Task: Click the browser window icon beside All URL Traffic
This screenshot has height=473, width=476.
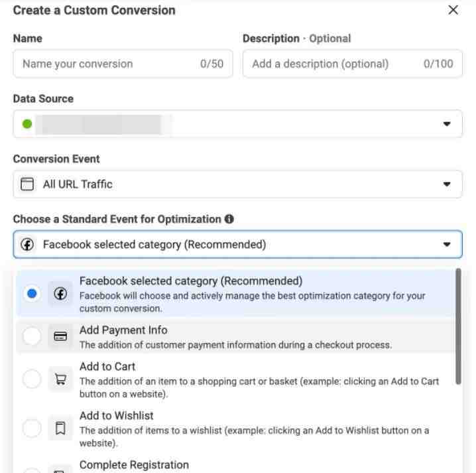Action: [27, 184]
